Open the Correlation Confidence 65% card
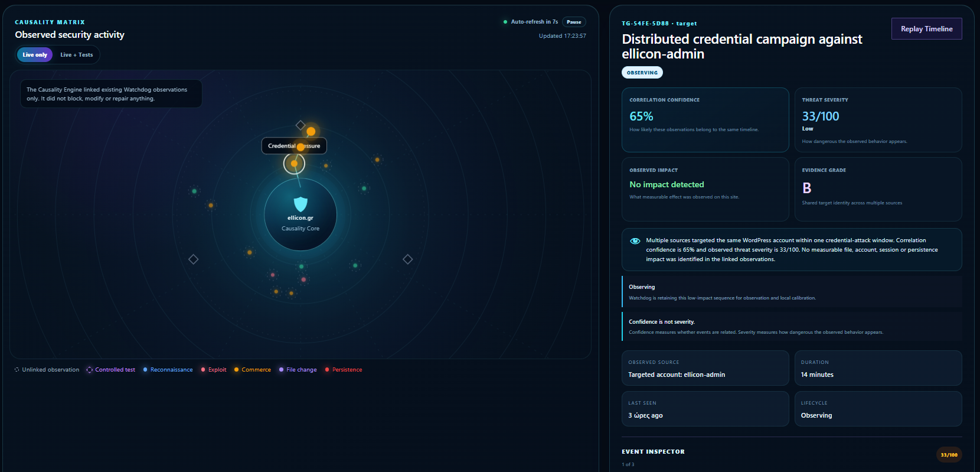The height and width of the screenshot is (472, 980). pos(705,120)
